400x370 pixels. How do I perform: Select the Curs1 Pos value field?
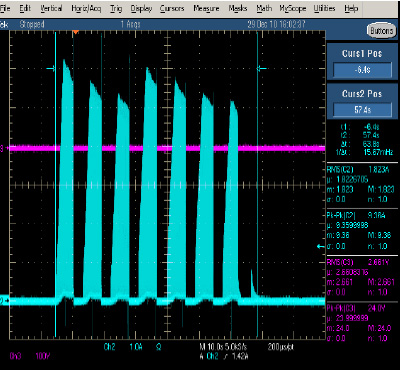click(362, 70)
